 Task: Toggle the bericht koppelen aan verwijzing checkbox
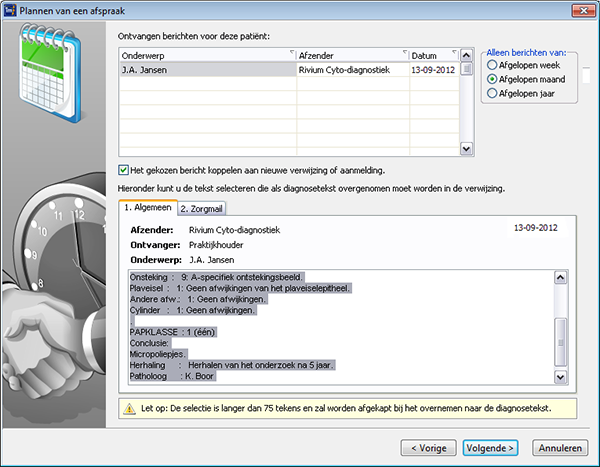tap(123, 170)
